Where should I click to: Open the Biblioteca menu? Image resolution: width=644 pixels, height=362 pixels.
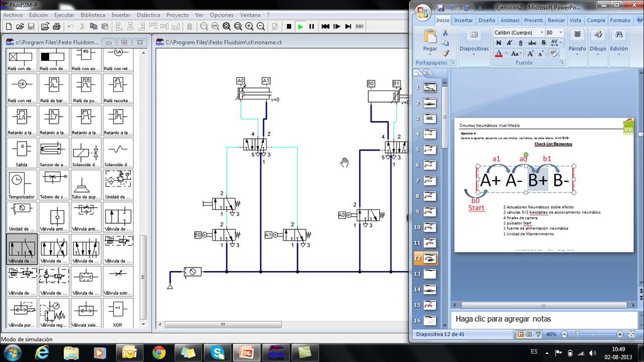tap(93, 15)
